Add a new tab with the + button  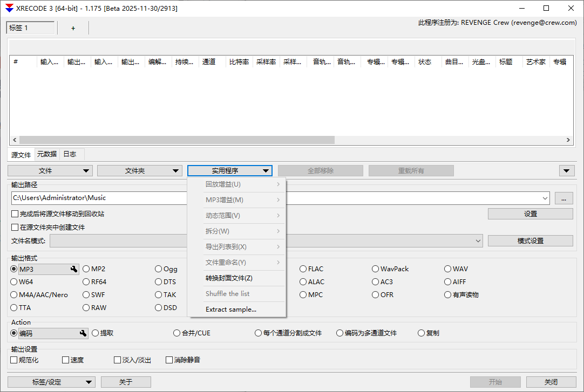pos(73,27)
